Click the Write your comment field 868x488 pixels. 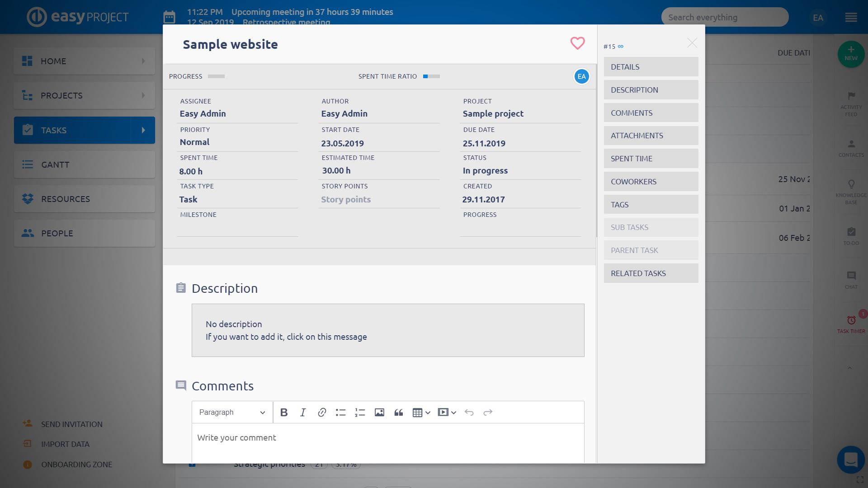pos(387,438)
